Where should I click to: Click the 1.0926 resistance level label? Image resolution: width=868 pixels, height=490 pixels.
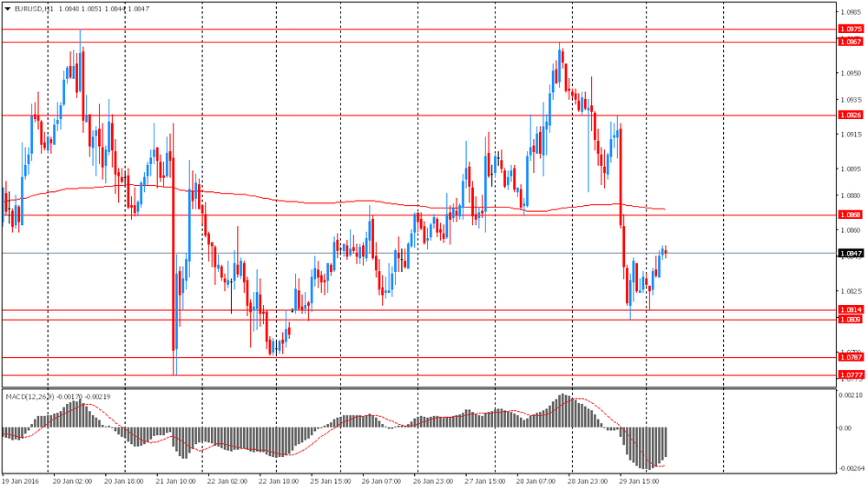point(851,115)
